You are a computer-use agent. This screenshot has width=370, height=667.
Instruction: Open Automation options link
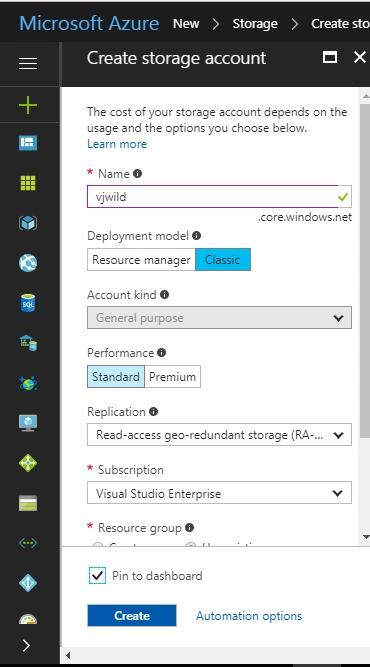(249, 616)
